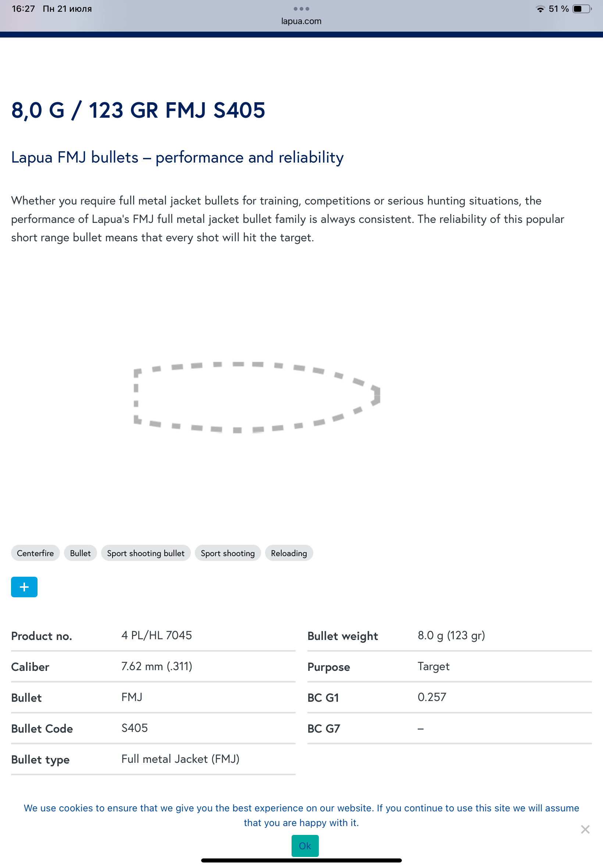Tap the 16:27 clock in status bar
Screen dimensions: 603x868
[23, 9]
